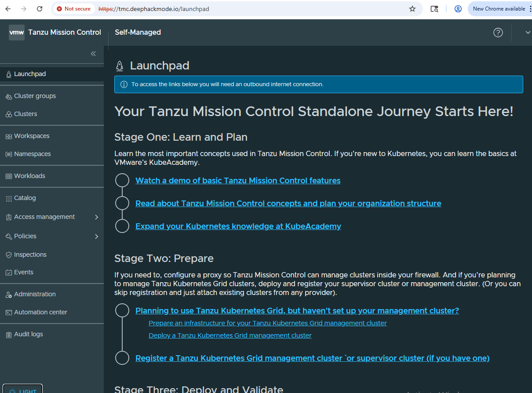Viewport: 532px width, 393px height.
Task: Click the 'Not secure' site info badge
Action: (74, 9)
